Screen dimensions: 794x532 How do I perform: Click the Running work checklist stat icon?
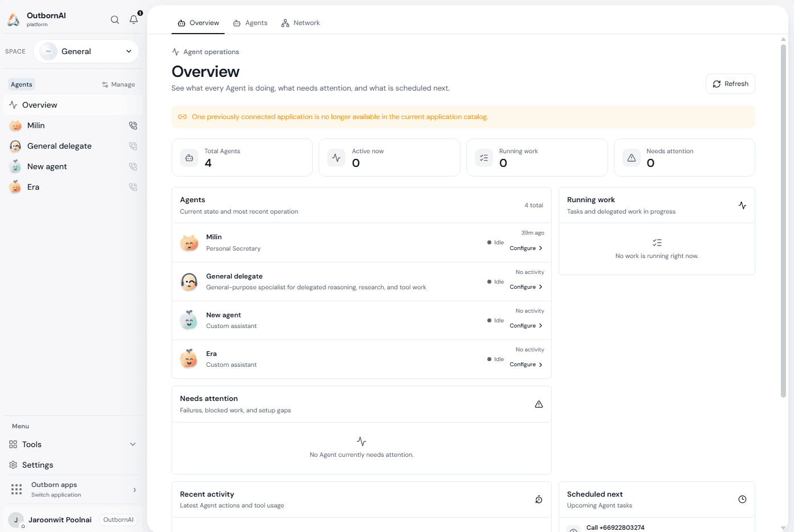pos(484,158)
